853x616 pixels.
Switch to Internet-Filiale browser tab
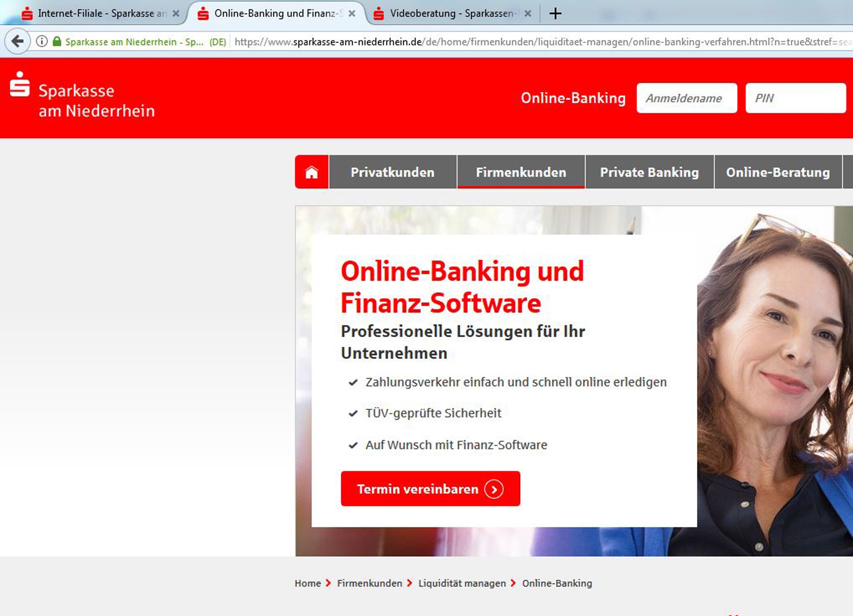tap(96, 14)
